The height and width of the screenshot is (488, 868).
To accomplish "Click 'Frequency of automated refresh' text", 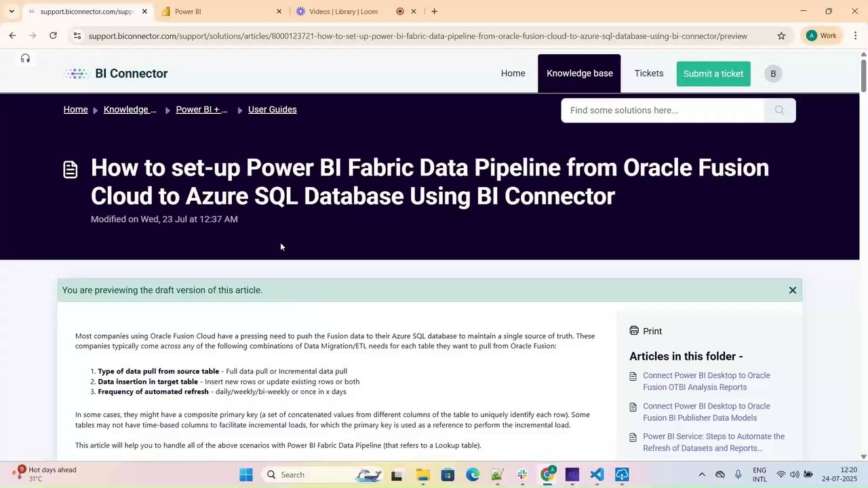I will coord(153,392).
